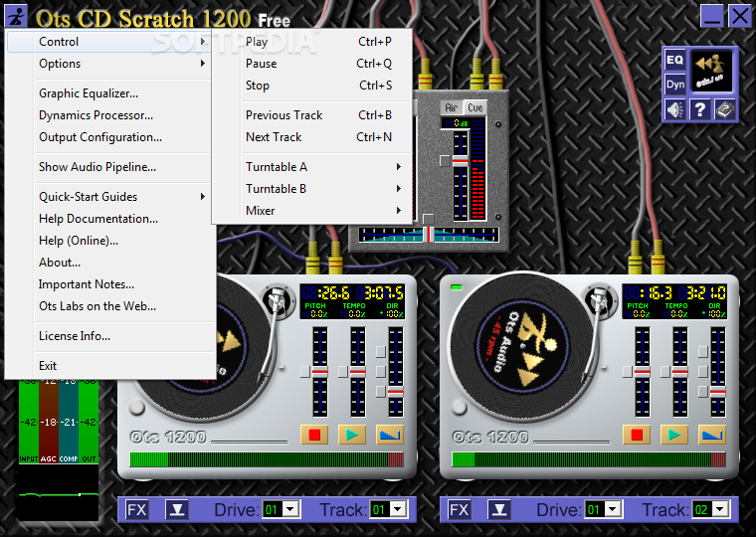Click turntable A blue brake ramp button
Viewport: 756px width, 537px height.
tap(390, 435)
